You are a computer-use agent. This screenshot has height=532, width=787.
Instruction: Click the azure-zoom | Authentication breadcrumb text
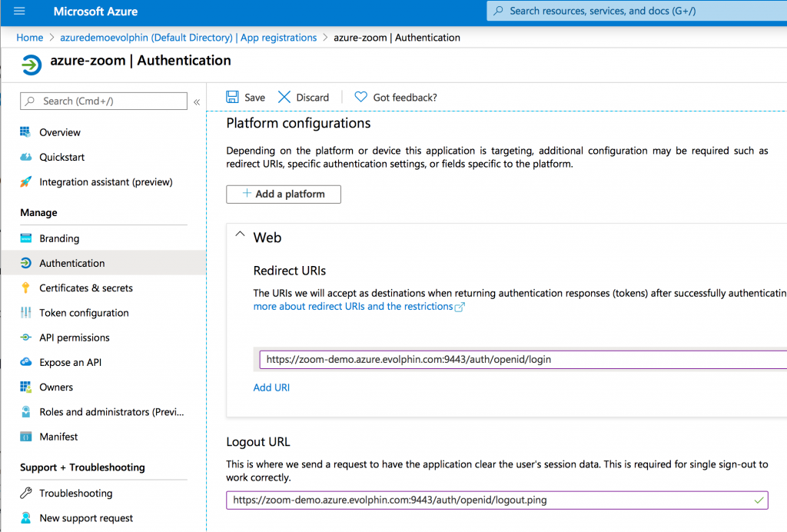[397, 37]
